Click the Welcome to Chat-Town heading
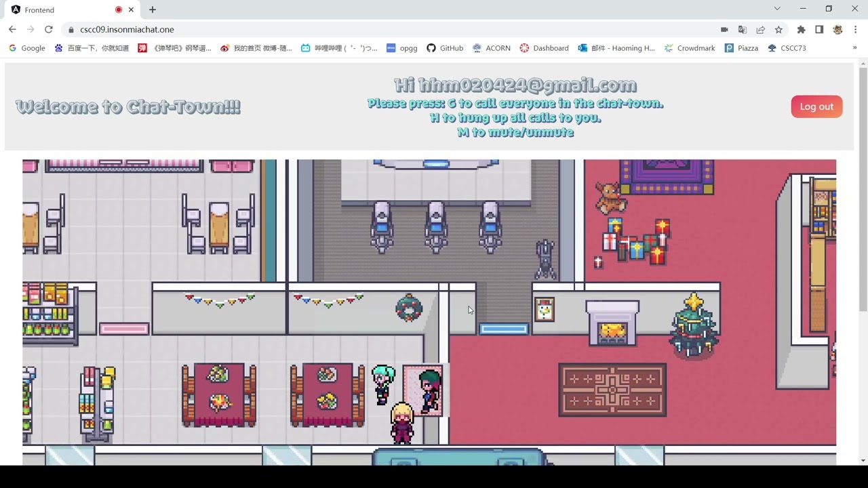 [128, 106]
